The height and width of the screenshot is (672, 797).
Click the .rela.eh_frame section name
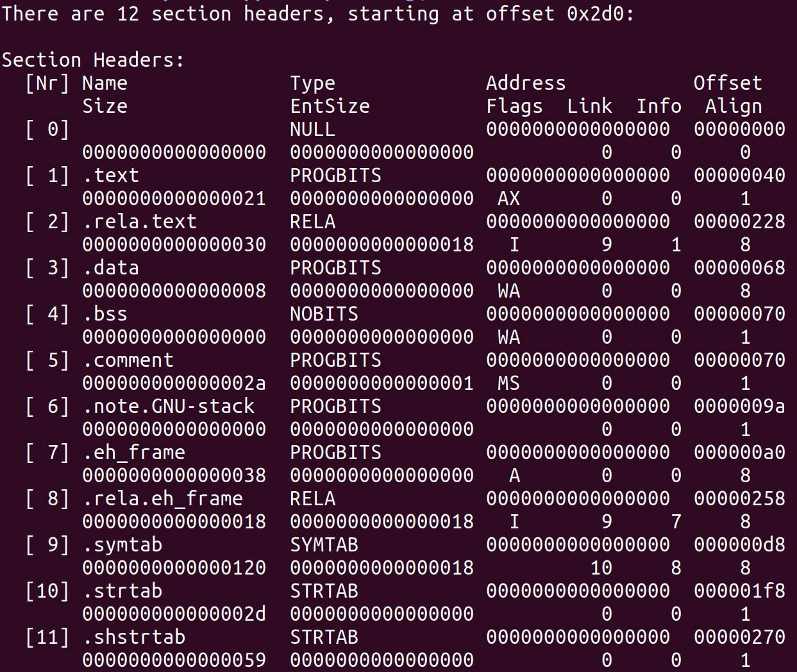tap(162, 499)
